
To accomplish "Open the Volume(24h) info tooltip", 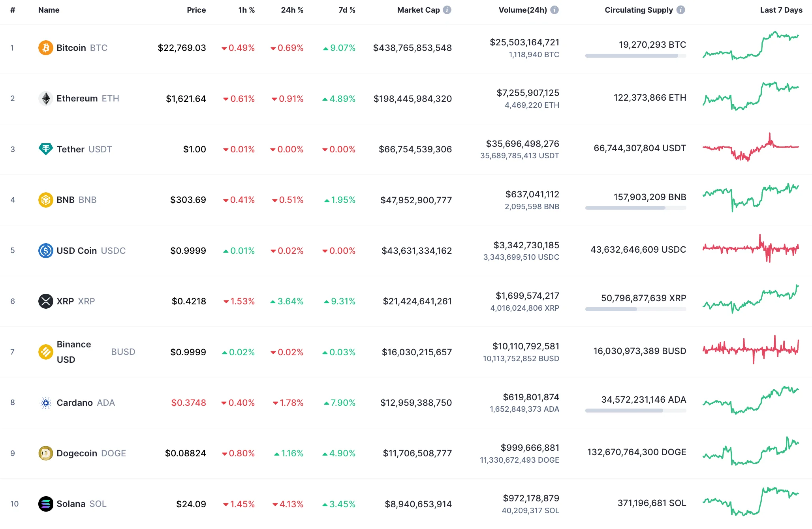I will pyautogui.click(x=554, y=10).
